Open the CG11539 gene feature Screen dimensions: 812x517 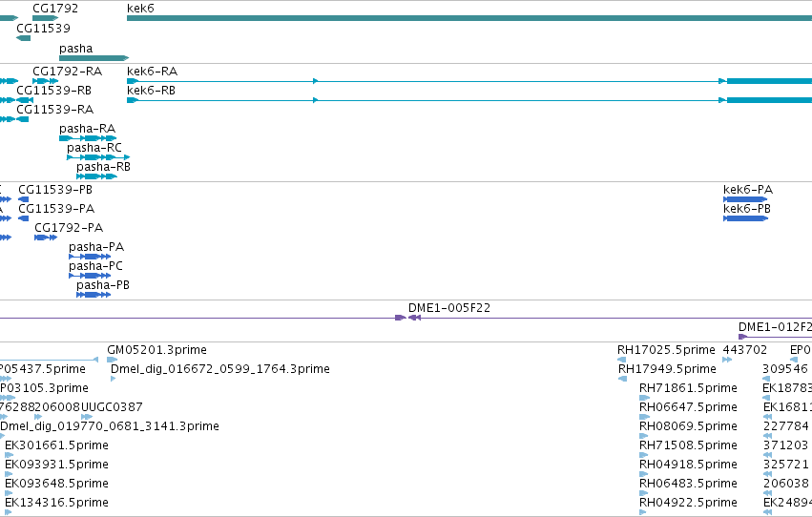[23, 38]
